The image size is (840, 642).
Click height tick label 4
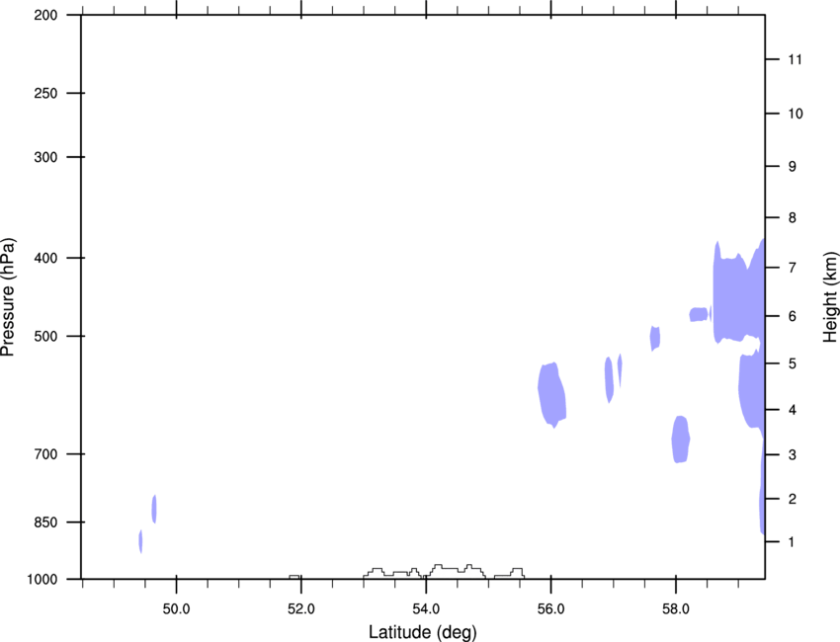[793, 410]
